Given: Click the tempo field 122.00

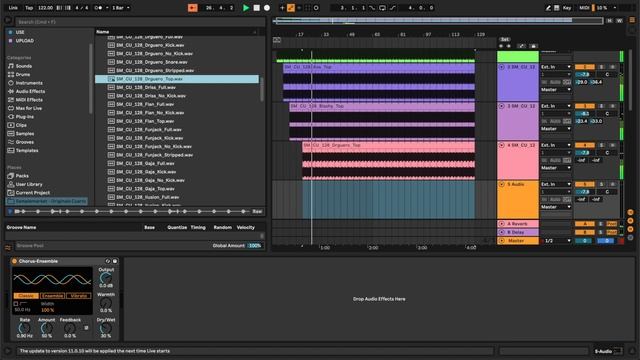Looking at the screenshot, I should point(45,8).
